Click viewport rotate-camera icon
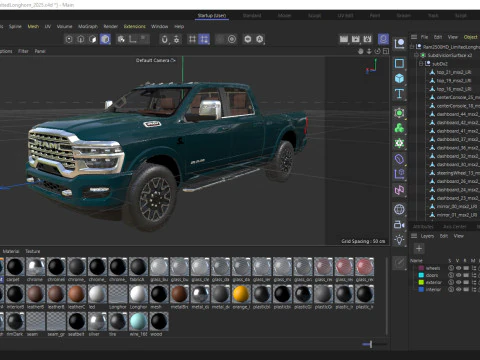This screenshot has width=480, height=360. click(x=378, y=51)
